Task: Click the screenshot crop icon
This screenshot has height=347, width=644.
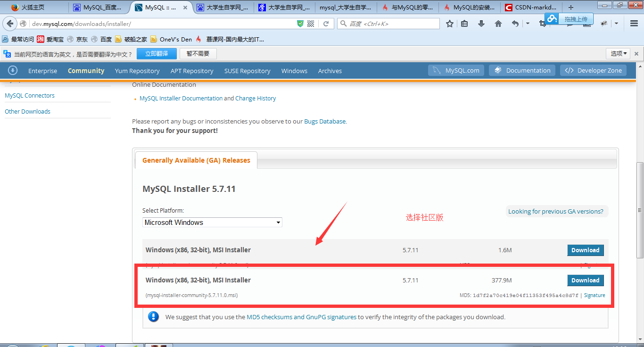Action: point(542,24)
